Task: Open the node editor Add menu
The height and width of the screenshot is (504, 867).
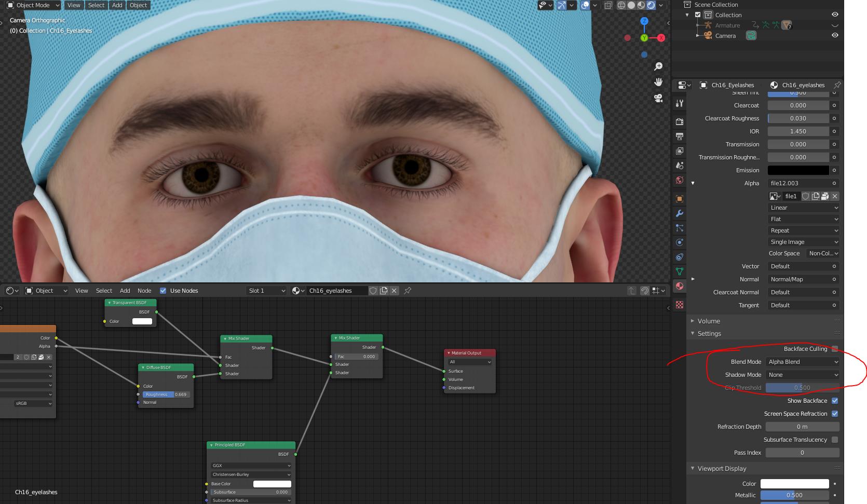Action: (125, 291)
